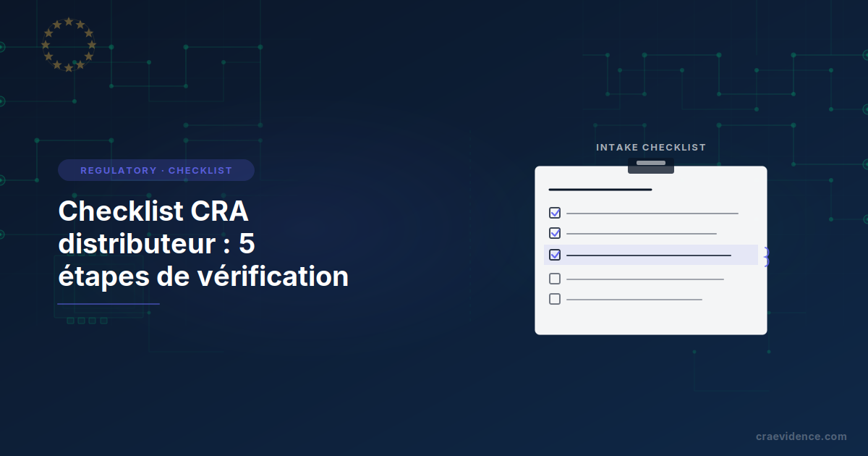Click the clipboard clip at top

(x=651, y=166)
